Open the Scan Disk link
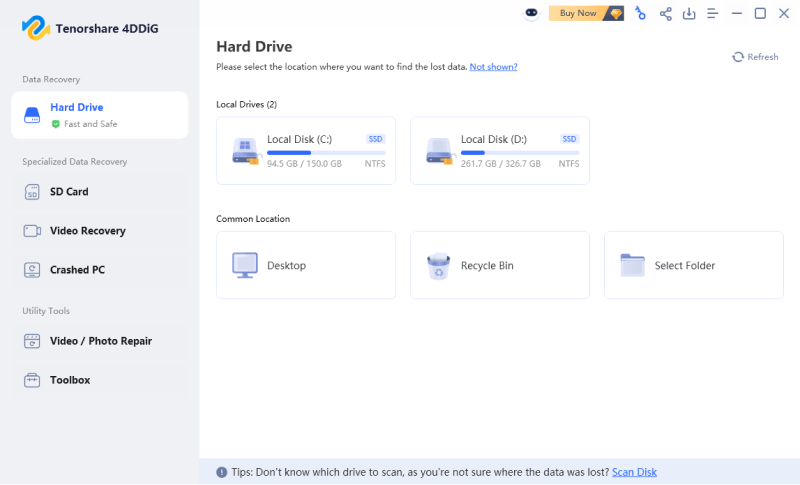The height and width of the screenshot is (485, 800). pyautogui.click(x=634, y=472)
